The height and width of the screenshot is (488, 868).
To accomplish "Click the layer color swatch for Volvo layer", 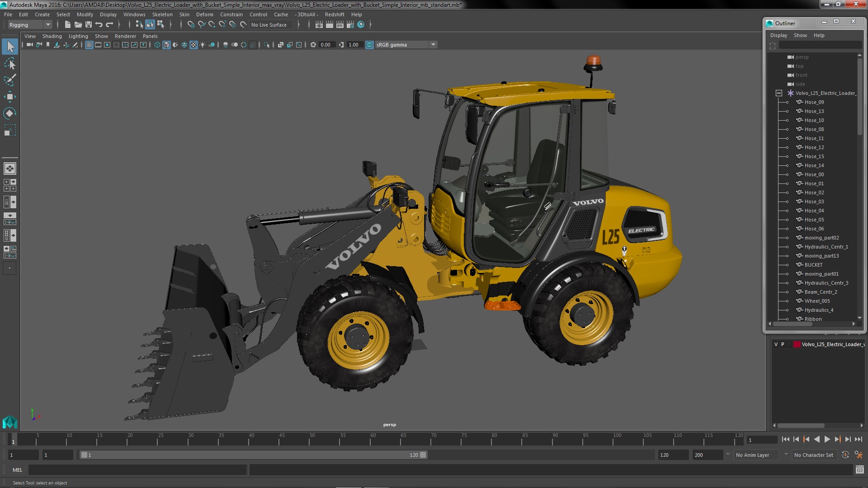I will point(797,344).
